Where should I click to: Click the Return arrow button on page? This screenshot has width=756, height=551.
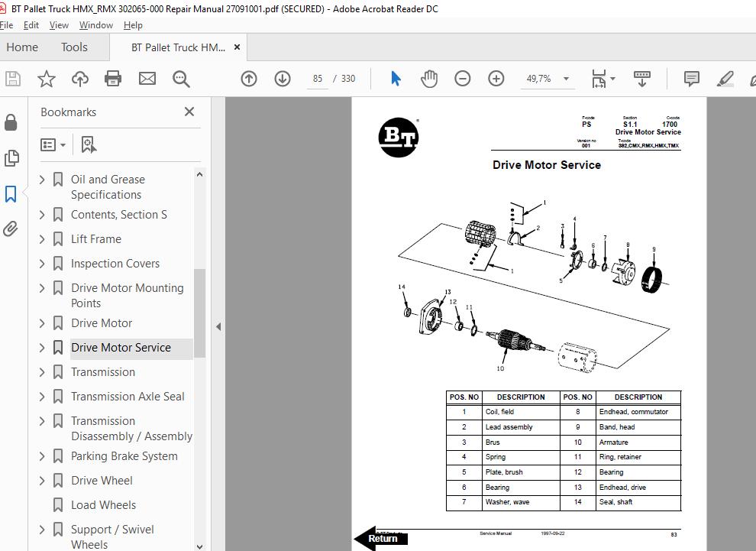[x=381, y=538]
